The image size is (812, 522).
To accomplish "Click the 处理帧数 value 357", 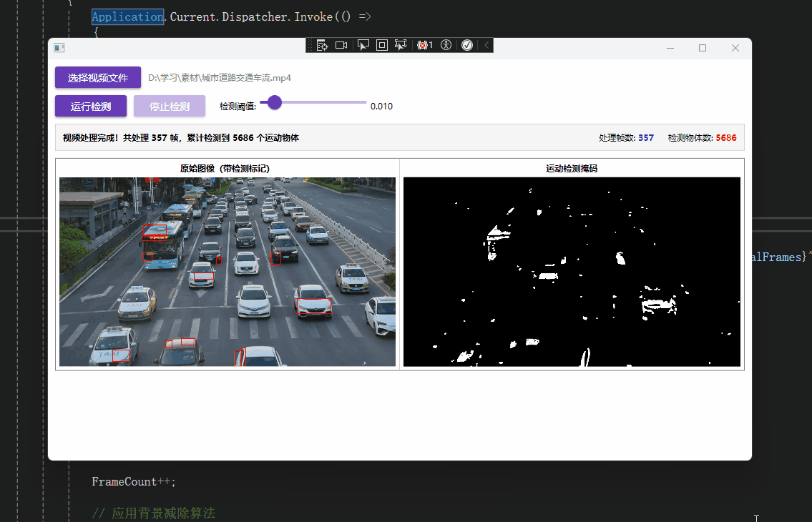I will [646, 138].
